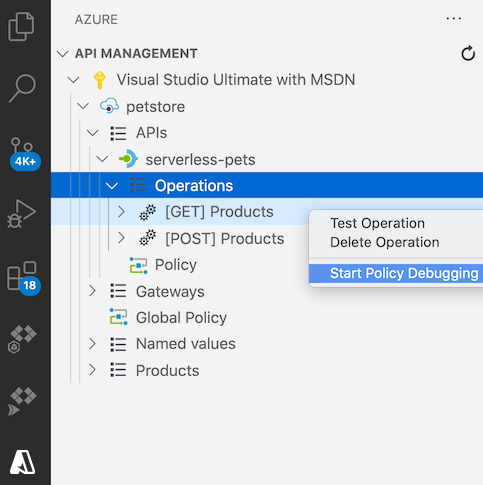Select the [POST] Products label

tap(225, 239)
